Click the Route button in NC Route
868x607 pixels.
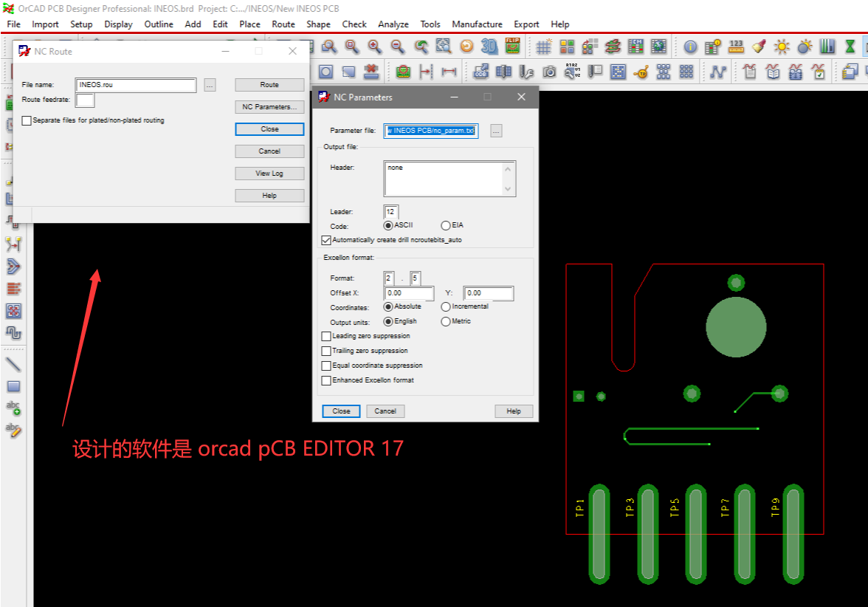(x=269, y=85)
